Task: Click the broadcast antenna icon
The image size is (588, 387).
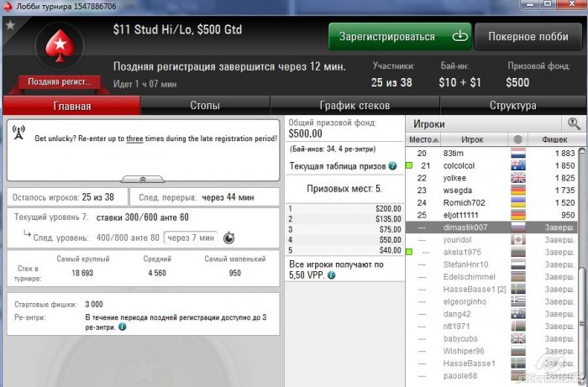Action: click(x=18, y=133)
